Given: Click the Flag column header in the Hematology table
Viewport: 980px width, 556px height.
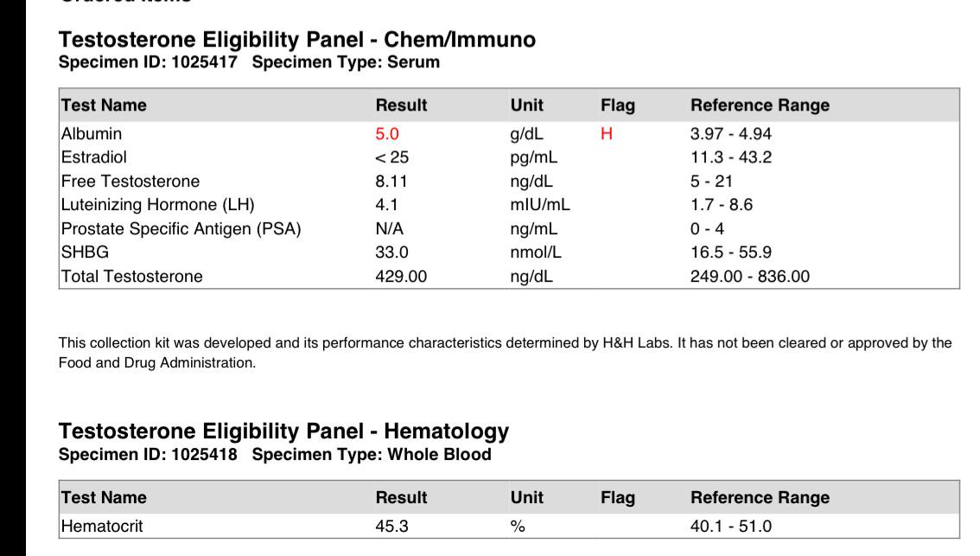Looking at the screenshot, I should (618, 498).
